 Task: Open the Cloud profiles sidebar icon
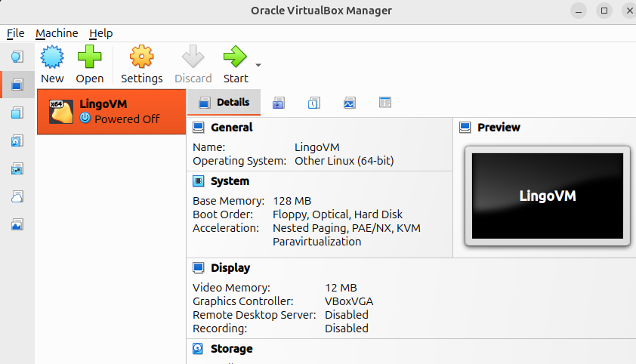coord(17,196)
